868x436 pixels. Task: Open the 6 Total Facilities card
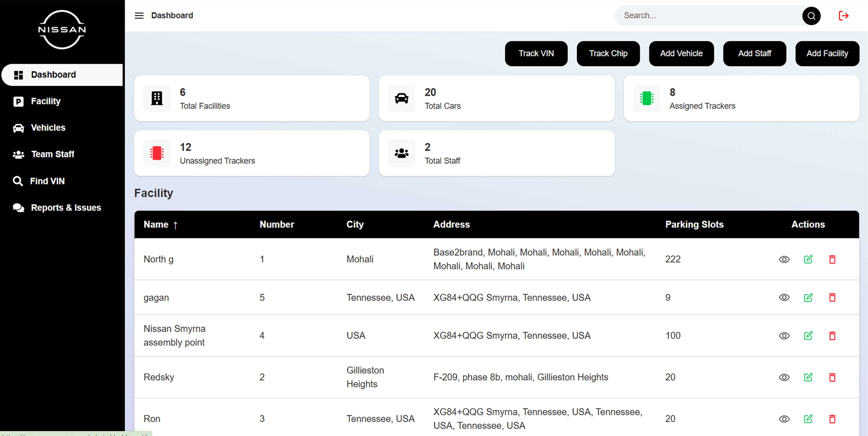tap(252, 98)
